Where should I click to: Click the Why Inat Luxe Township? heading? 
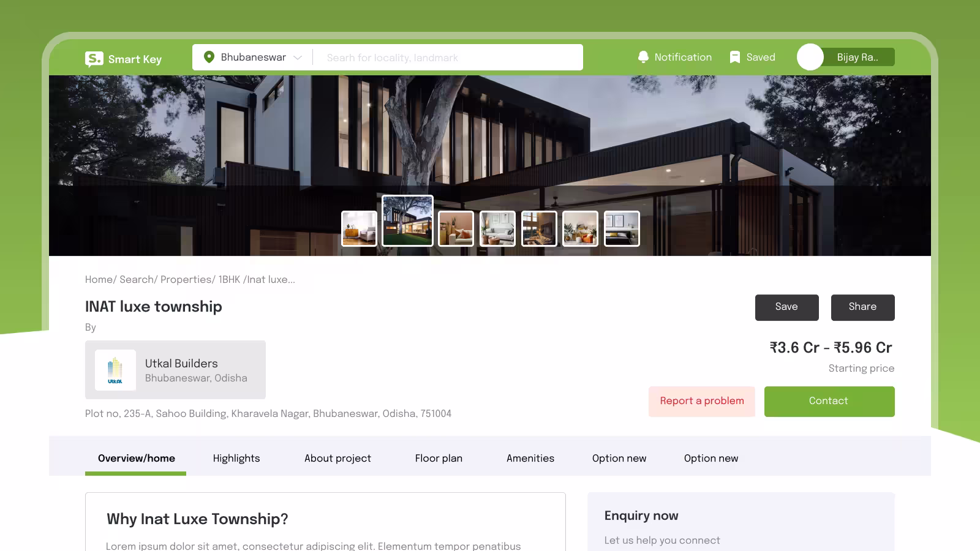(197, 519)
